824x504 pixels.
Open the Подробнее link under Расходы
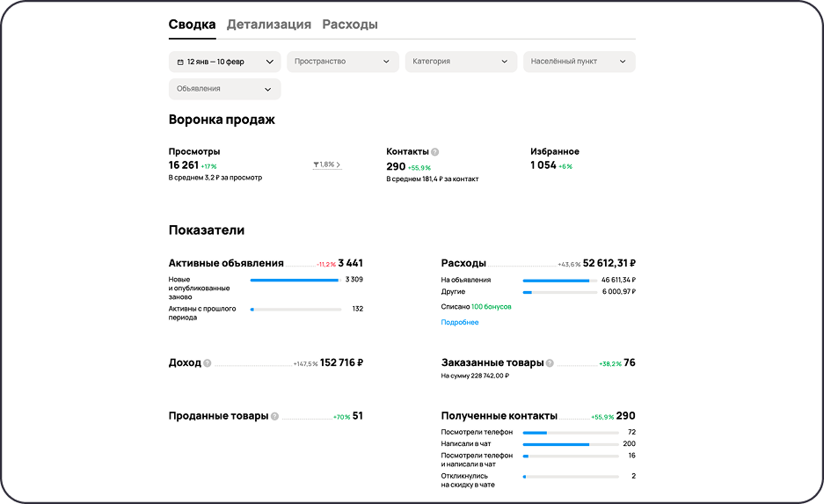[x=460, y=322]
